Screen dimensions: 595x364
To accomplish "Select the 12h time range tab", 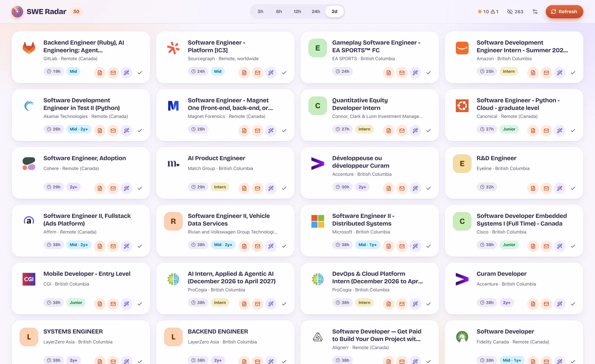I will pyautogui.click(x=297, y=12).
